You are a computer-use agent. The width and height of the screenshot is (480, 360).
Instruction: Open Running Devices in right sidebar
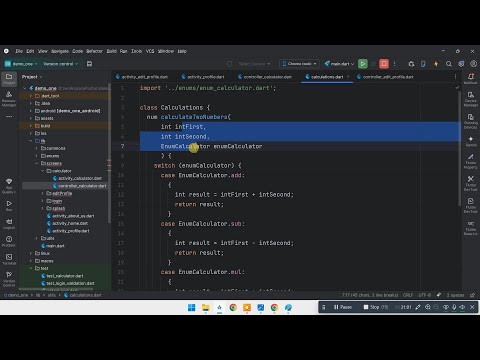point(471,121)
